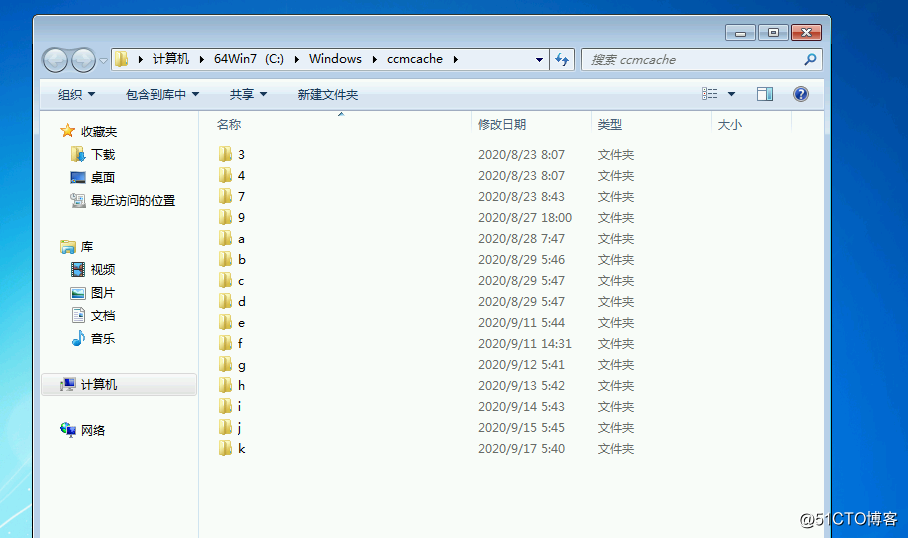The height and width of the screenshot is (538, 908).
Task: Expand the arrow after Windows breadcrumb
Action: [x=375, y=59]
